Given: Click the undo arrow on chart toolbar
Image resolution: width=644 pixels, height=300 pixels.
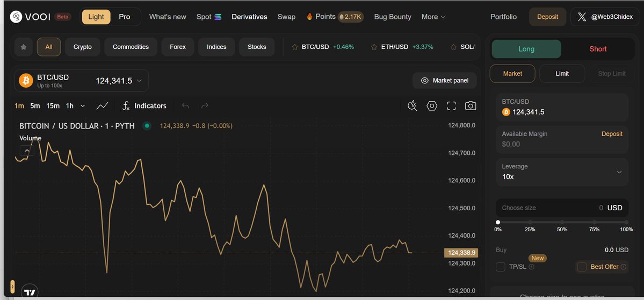Looking at the screenshot, I should point(186,106).
